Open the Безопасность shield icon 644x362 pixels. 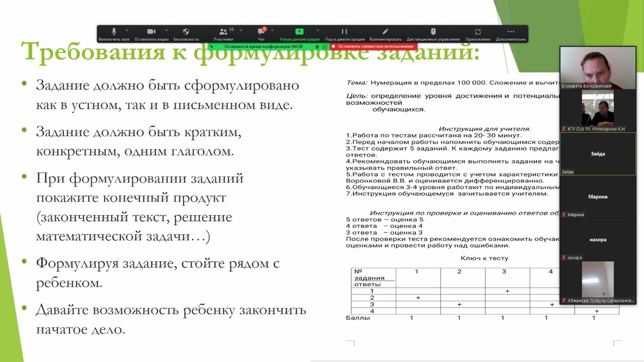pos(186,32)
